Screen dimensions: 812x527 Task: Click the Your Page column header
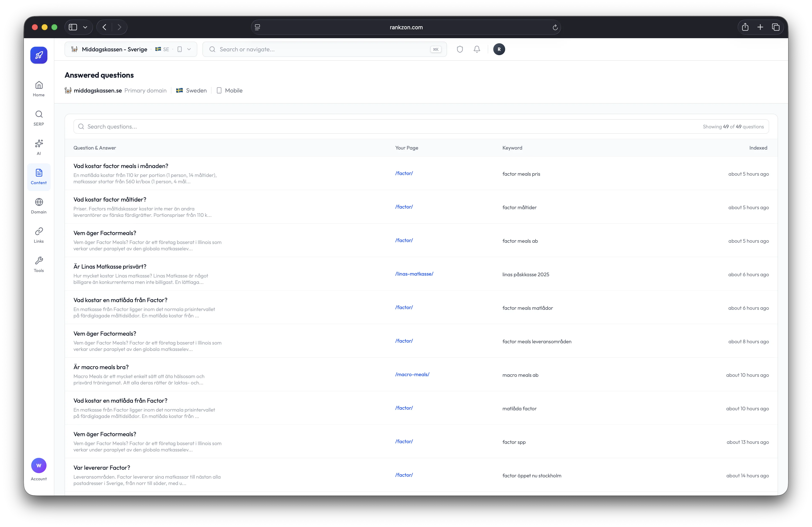[x=407, y=148]
